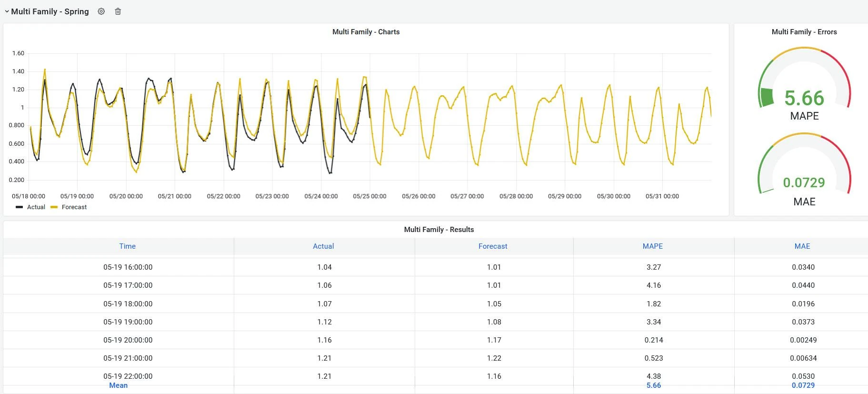Click MAPE value 3.27 in the table
The image size is (868, 394).
(654, 267)
